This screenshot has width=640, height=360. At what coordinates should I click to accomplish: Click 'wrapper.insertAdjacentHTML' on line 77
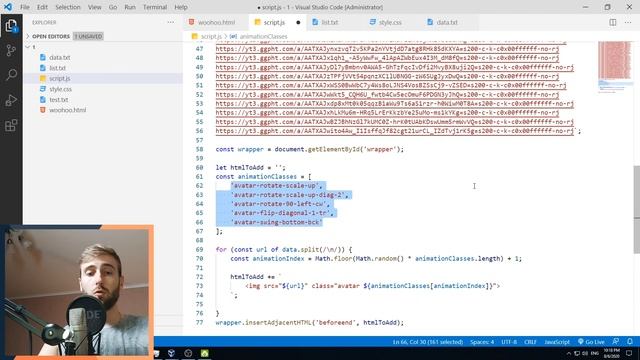pyautogui.click(x=263, y=322)
